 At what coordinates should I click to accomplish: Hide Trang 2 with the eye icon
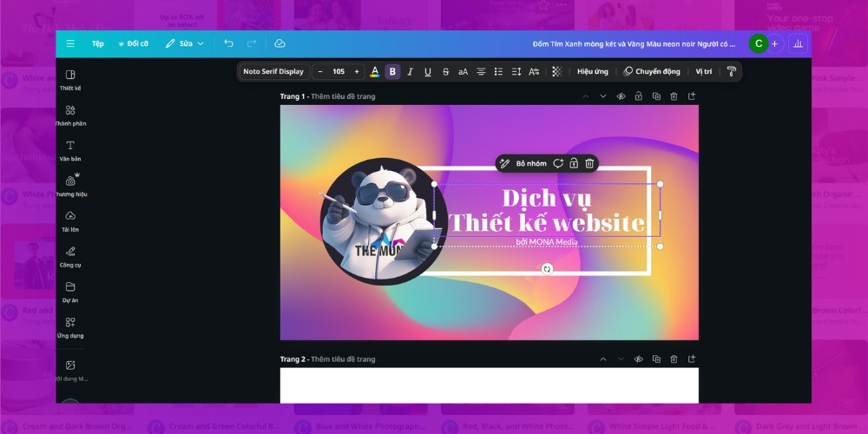[x=638, y=359]
